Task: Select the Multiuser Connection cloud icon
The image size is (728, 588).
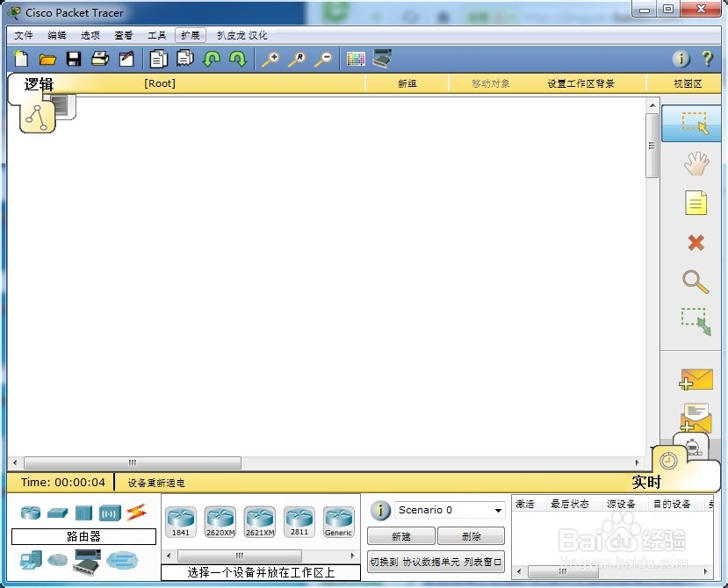Action: point(122,560)
